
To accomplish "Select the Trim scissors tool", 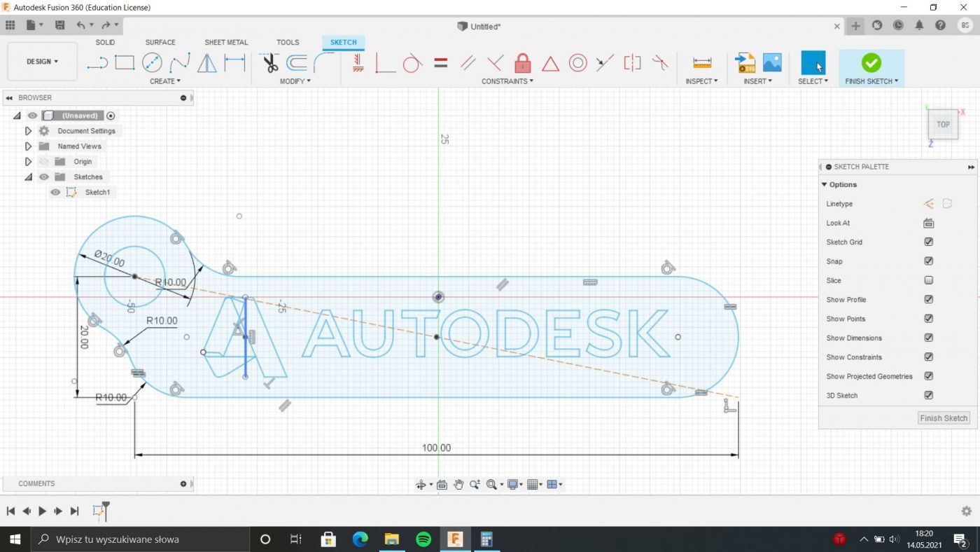I will [270, 63].
